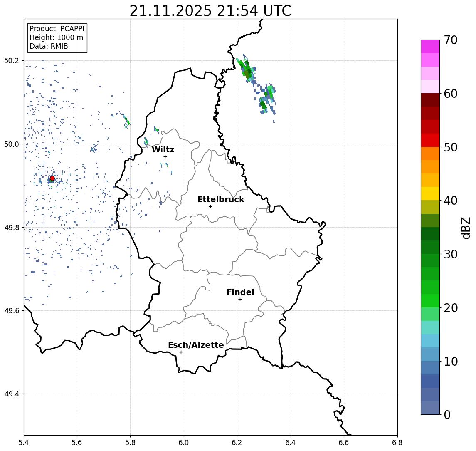Image resolution: width=476 pixels, height=451 pixels.
Task: Click the yellow colorbar segment above 40
Action: point(430,193)
